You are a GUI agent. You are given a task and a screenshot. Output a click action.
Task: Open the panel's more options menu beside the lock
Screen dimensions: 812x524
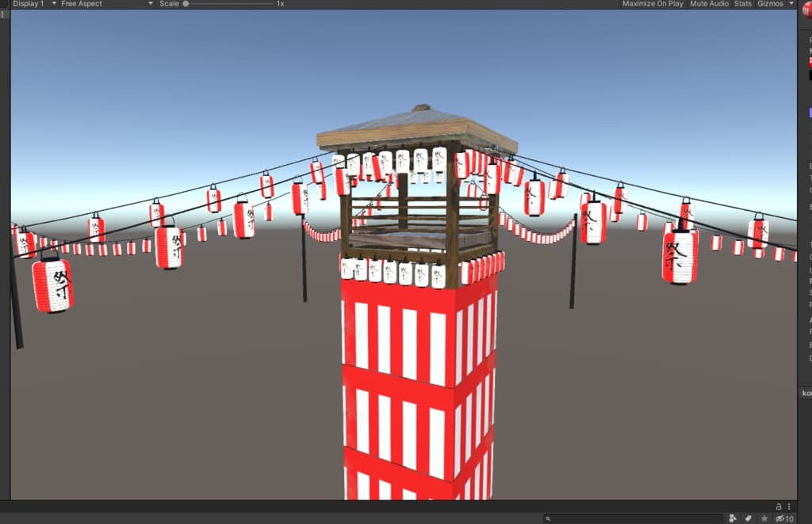[790, 506]
